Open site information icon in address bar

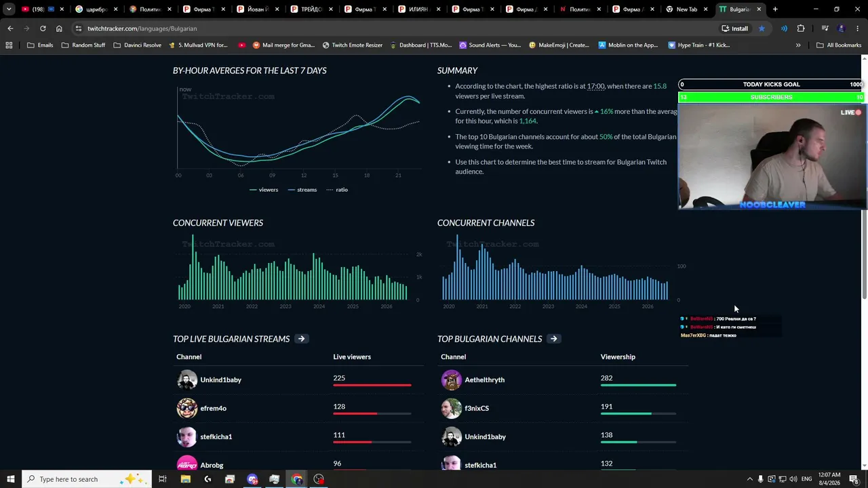pos(79,28)
